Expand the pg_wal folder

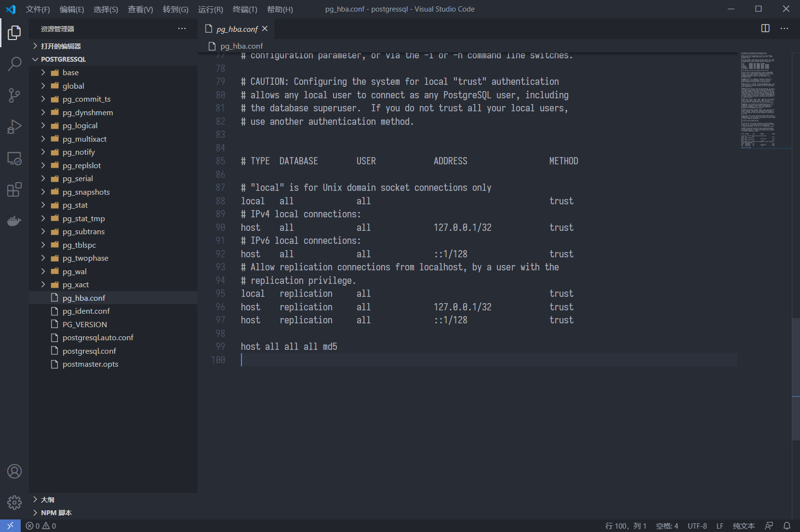(74, 271)
